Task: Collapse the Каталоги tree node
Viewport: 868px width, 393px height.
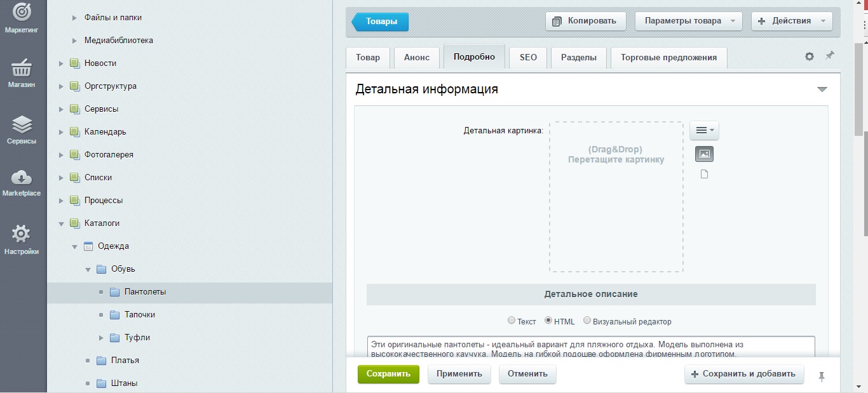Action: coord(62,223)
